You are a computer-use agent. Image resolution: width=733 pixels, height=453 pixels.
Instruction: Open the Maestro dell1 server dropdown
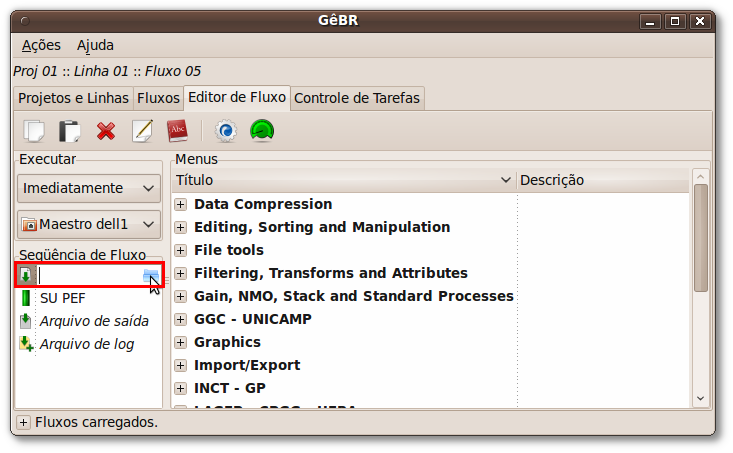tap(89, 224)
